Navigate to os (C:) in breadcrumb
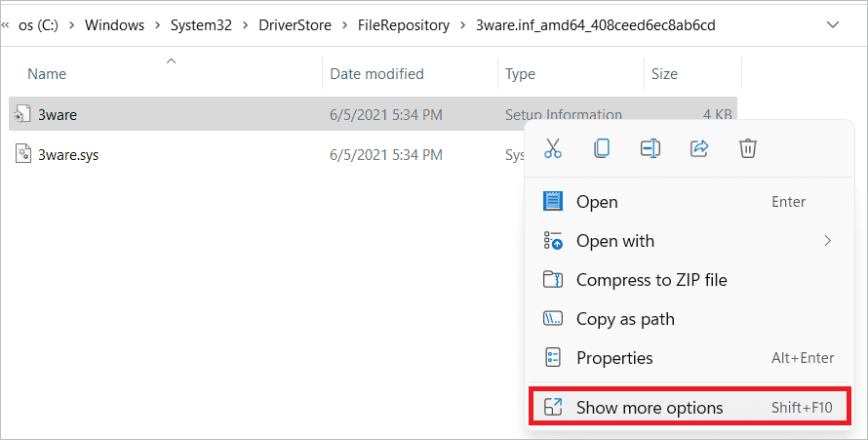This screenshot has height=440, width=868. 38,25
